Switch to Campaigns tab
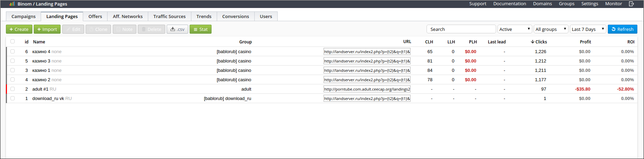The width and height of the screenshot is (644, 159). (x=23, y=16)
